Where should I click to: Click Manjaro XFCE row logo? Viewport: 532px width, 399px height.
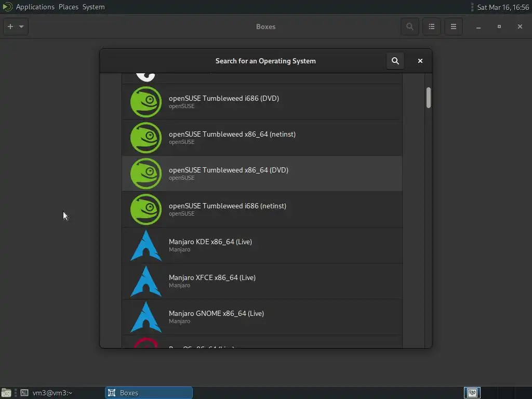pos(146,281)
